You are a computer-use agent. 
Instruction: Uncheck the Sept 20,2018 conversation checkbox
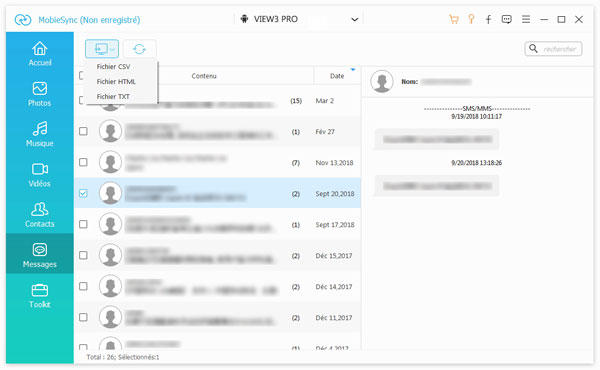pyautogui.click(x=83, y=193)
